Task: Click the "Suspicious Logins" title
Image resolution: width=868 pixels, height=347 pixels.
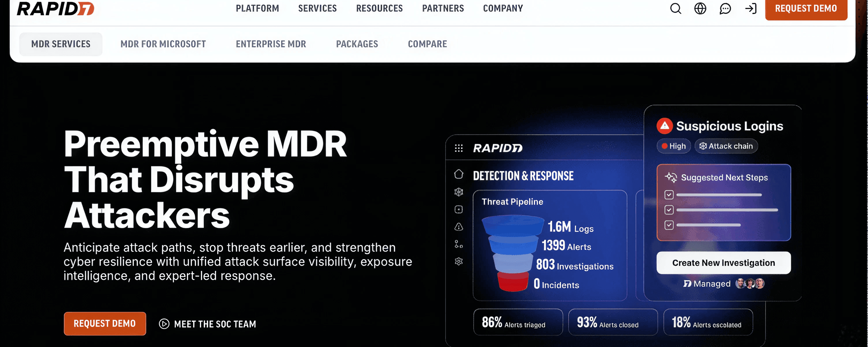Action: (x=729, y=126)
